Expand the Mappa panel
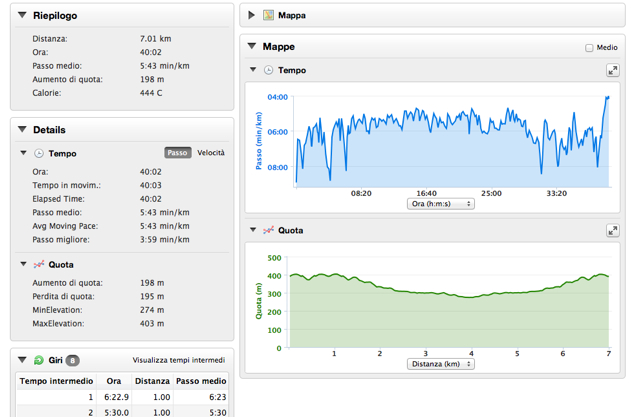The image size is (640, 417). [x=251, y=15]
